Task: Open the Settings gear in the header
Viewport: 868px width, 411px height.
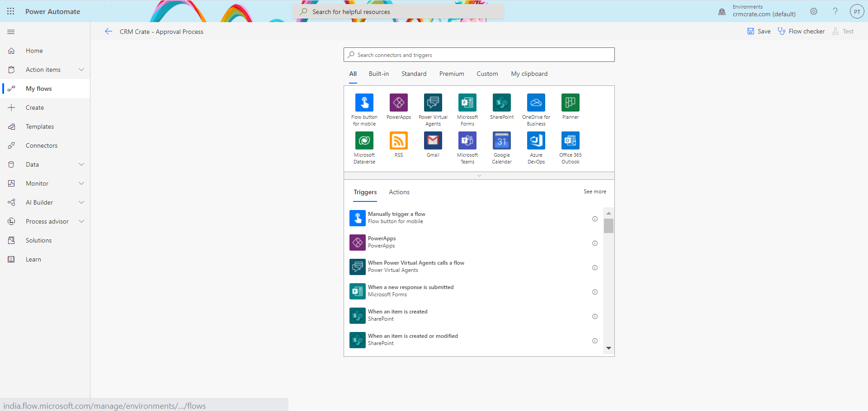Action: coord(814,11)
